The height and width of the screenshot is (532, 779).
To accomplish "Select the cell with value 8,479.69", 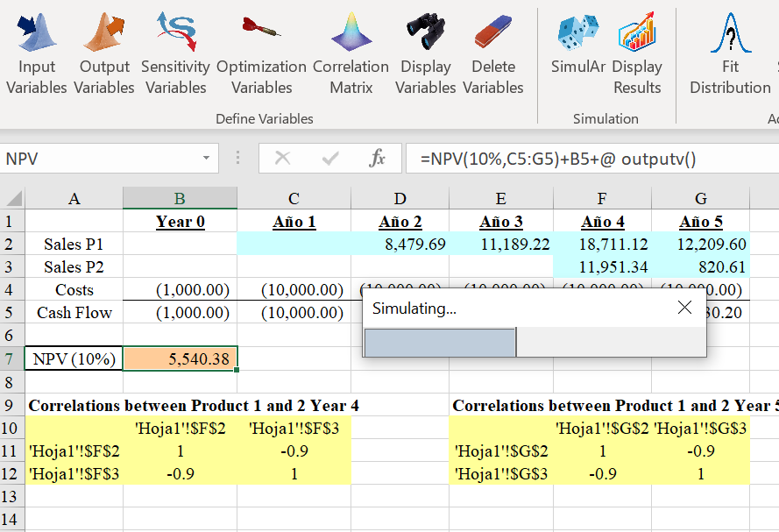I will tap(400, 244).
